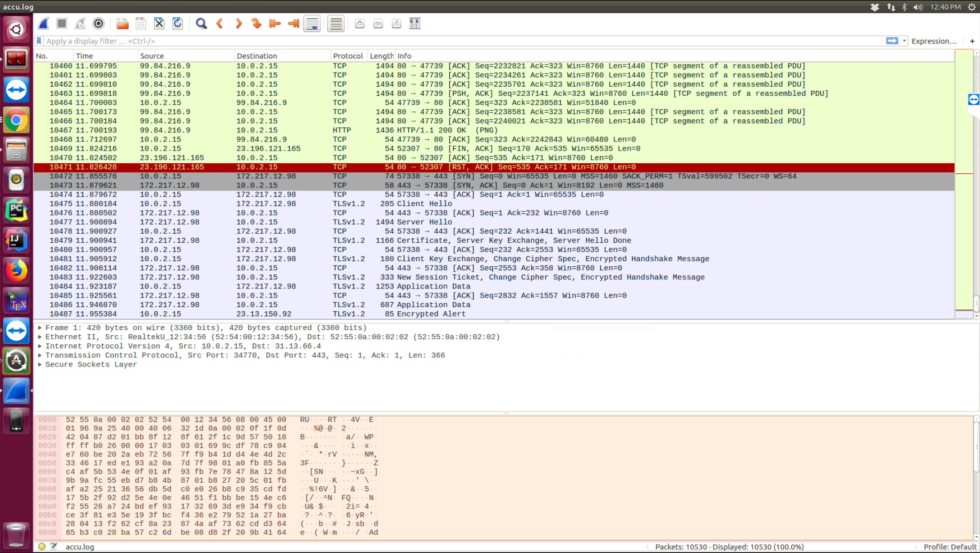Launch Firefox from the dock
The image size is (980, 553).
coord(16,270)
